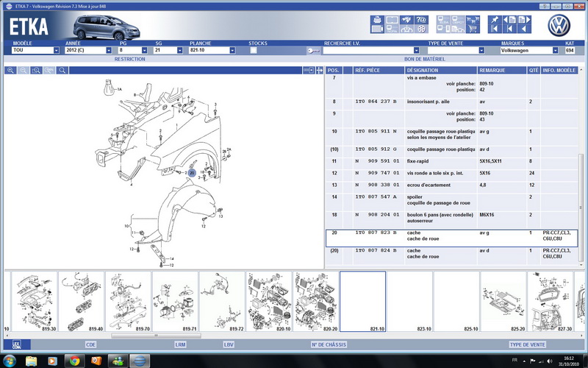Screen dimensions: 588x368
Task: Open the ANNÉE dropdown showing 2012 (C)
Action: click(109, 50)
